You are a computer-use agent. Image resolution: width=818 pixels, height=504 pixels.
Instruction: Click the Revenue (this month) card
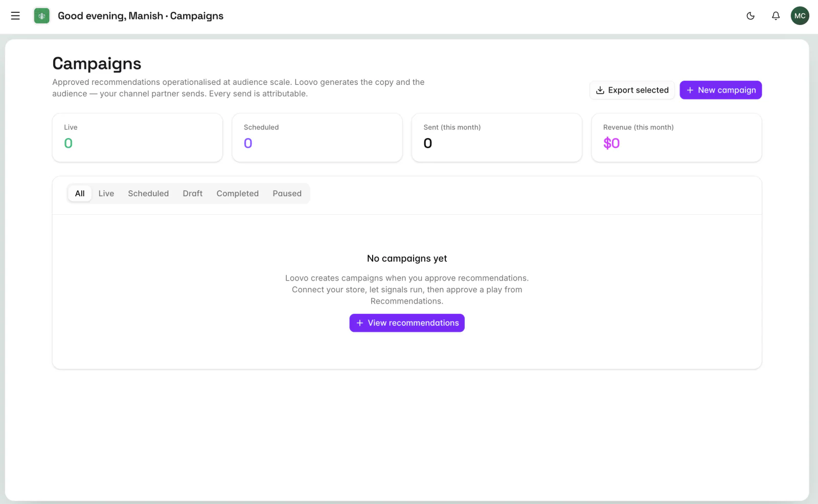pos(677,138)
